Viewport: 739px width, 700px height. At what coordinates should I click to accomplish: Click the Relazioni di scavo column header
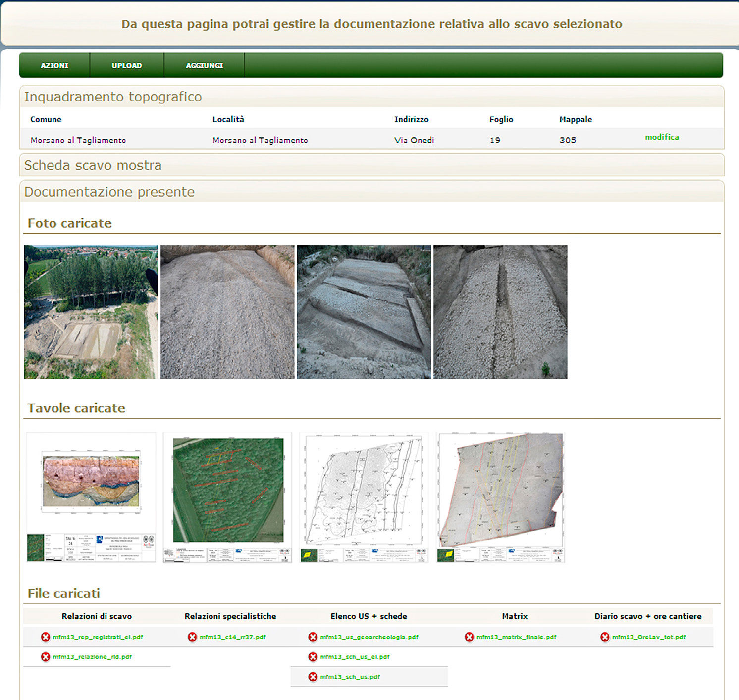point(97,616)
